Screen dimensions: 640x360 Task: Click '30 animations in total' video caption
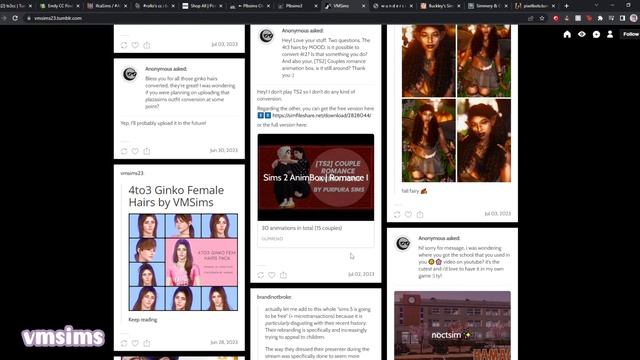[302, 228]
